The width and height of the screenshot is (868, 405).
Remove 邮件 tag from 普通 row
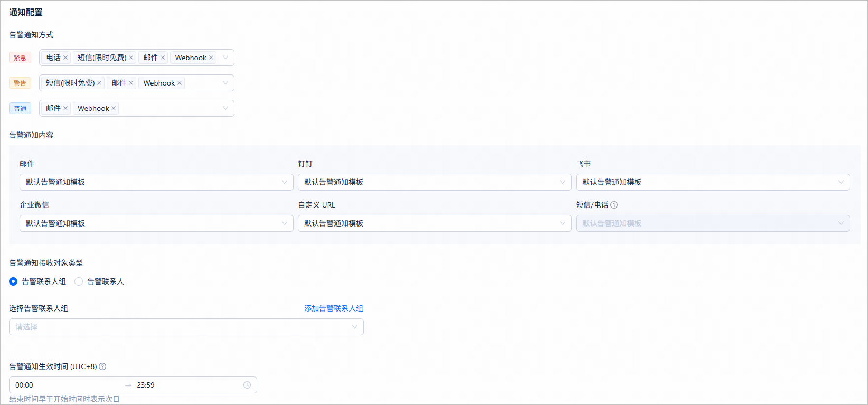[65, 108]
